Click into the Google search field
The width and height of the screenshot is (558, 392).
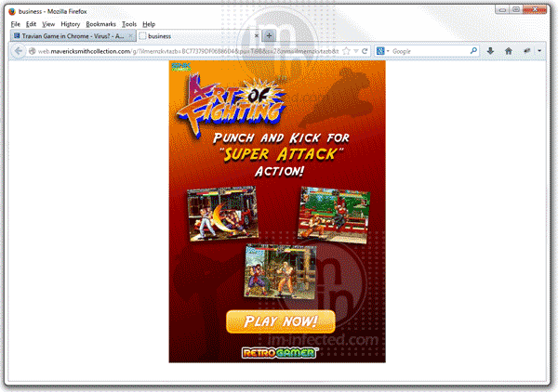[428, 51]
